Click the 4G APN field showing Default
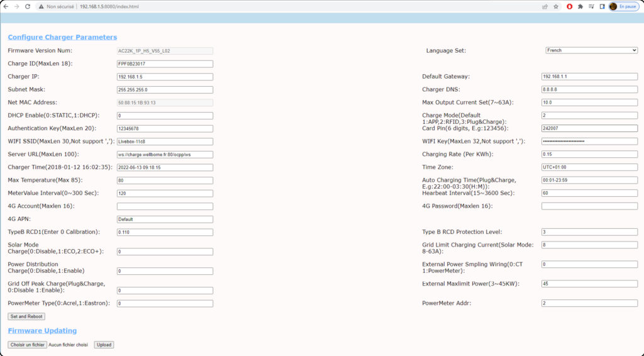644x356 pixels. [x=165, y=220]
